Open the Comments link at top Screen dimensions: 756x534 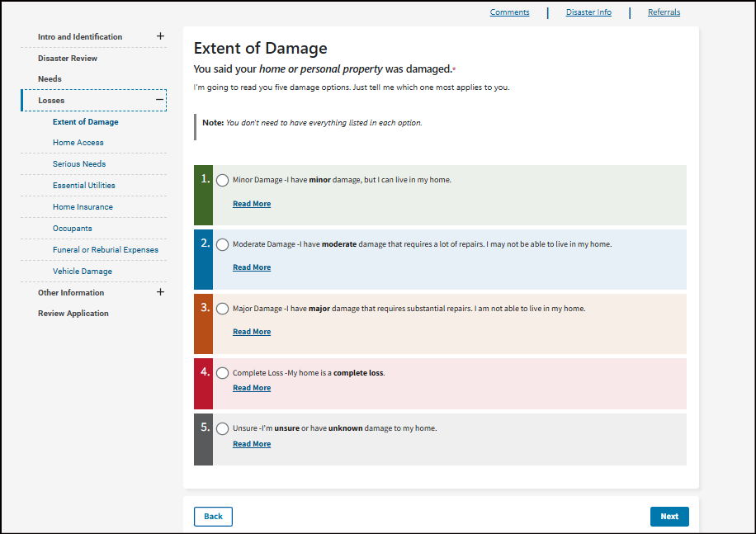(509, 12)
